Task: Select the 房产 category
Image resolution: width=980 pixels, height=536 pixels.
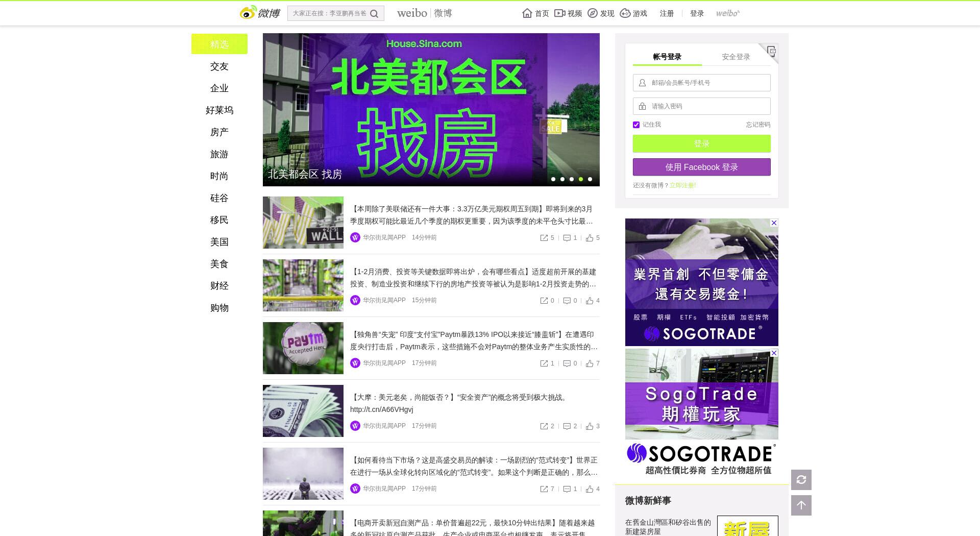Action: [219, 132]
